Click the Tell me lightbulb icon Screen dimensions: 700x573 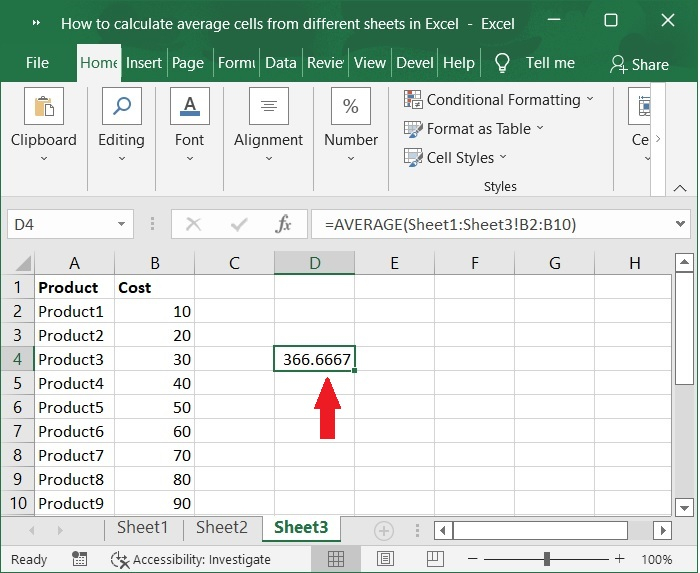[x=502, y=63]
